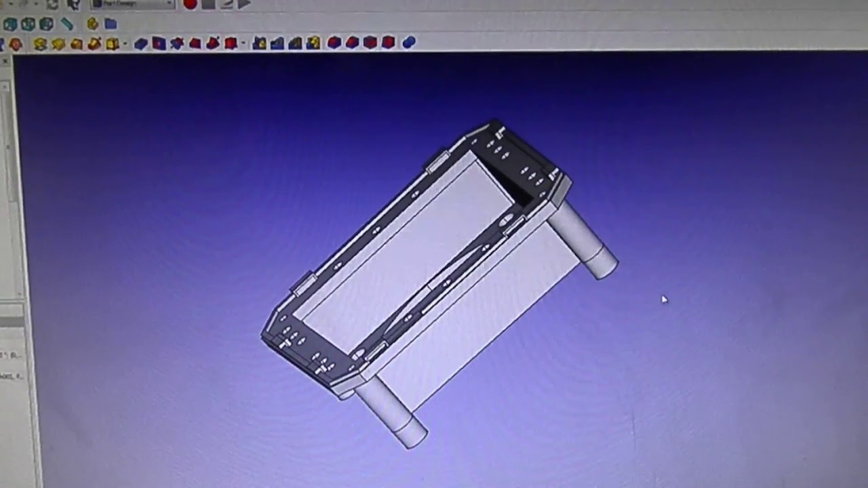868x488 pixels.
Task: Select the MultiTransform tool
Action: coord(313,43)
